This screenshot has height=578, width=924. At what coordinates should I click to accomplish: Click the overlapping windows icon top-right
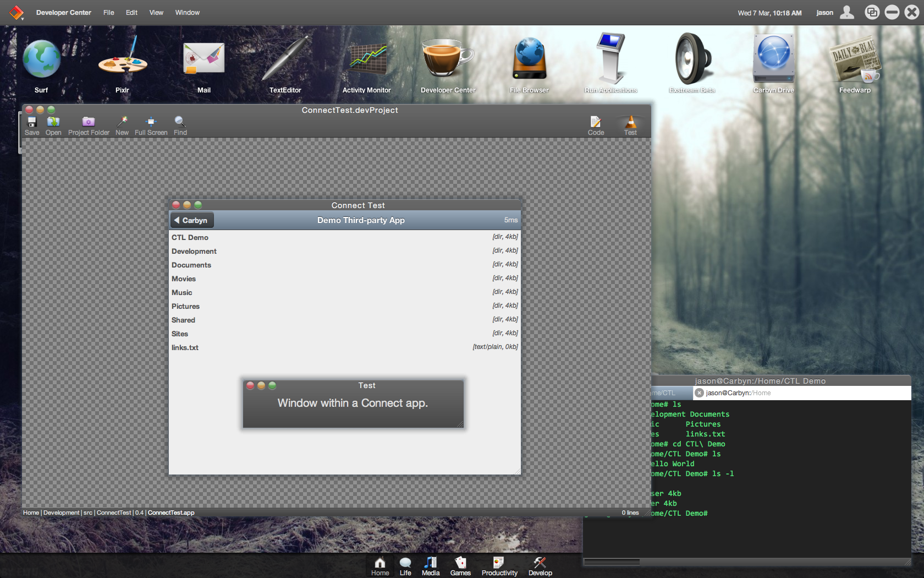[872, 12]
